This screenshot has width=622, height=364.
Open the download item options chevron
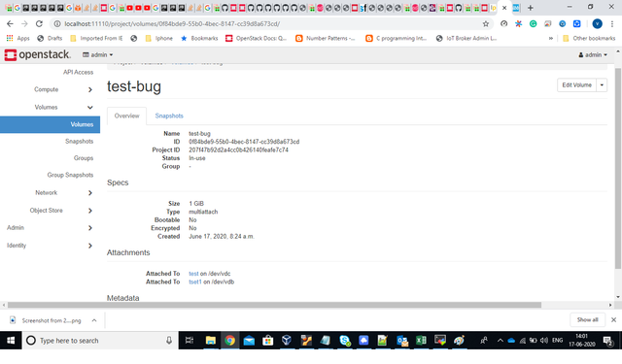tap(94, 320)
